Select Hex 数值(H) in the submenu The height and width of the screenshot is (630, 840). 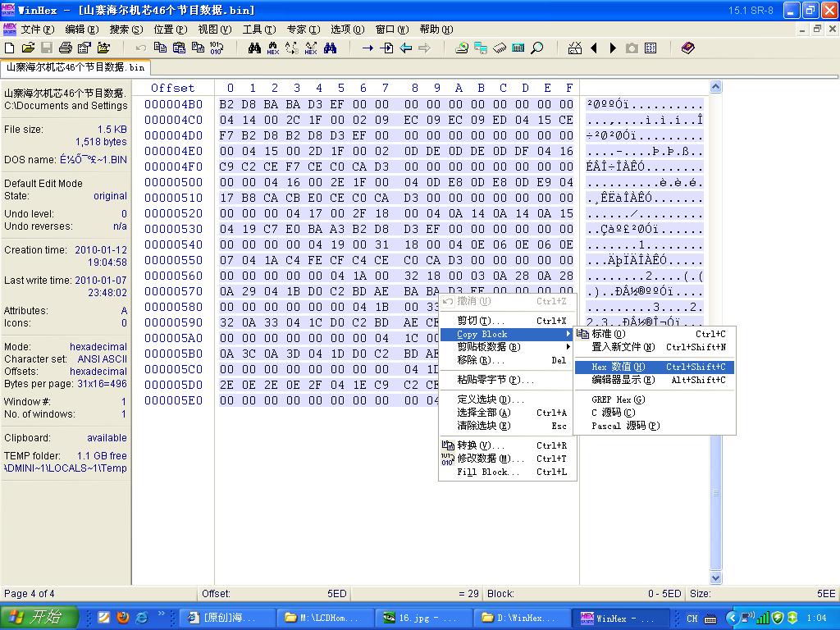pyautogui.click(x=654, y=367)
